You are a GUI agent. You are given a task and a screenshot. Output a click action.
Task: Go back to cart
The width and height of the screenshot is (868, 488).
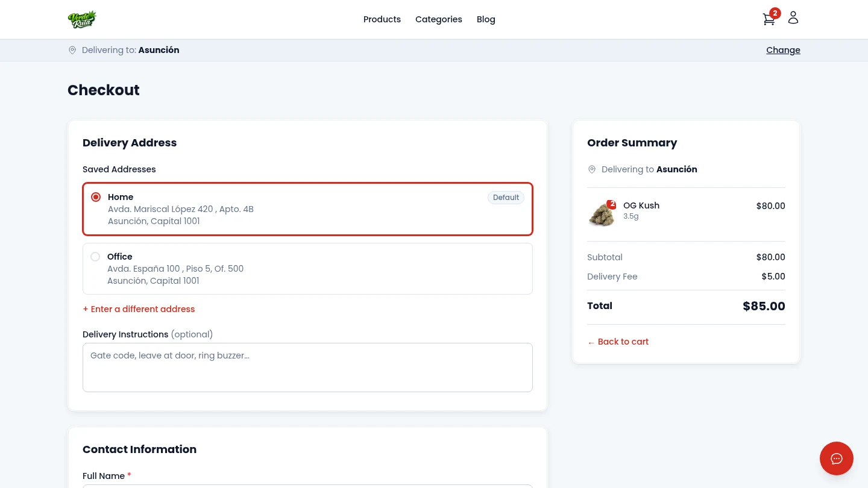click(x=618, y=342)
